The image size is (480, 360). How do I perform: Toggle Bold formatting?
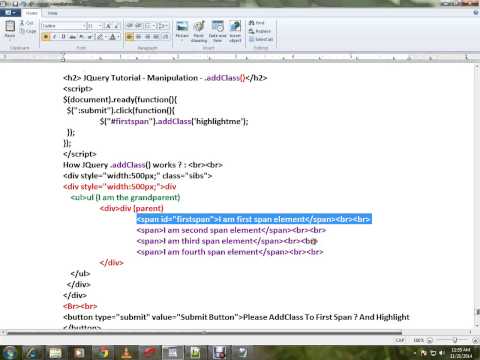point(46,37)
